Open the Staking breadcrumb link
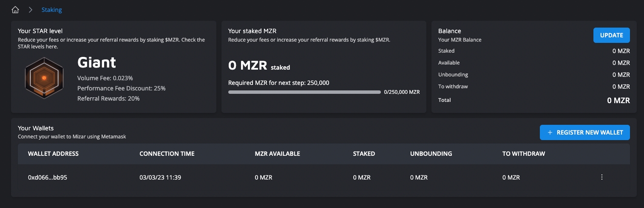The width and height of the screenshot is (644, 208). [52, 10]
